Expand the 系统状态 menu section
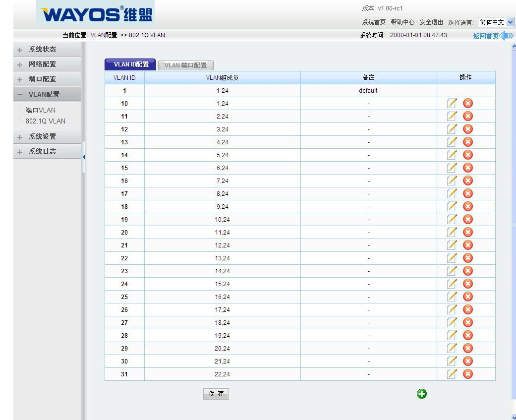Image resolution: width=516 pixels, height=420 pixels. point(42,50)
